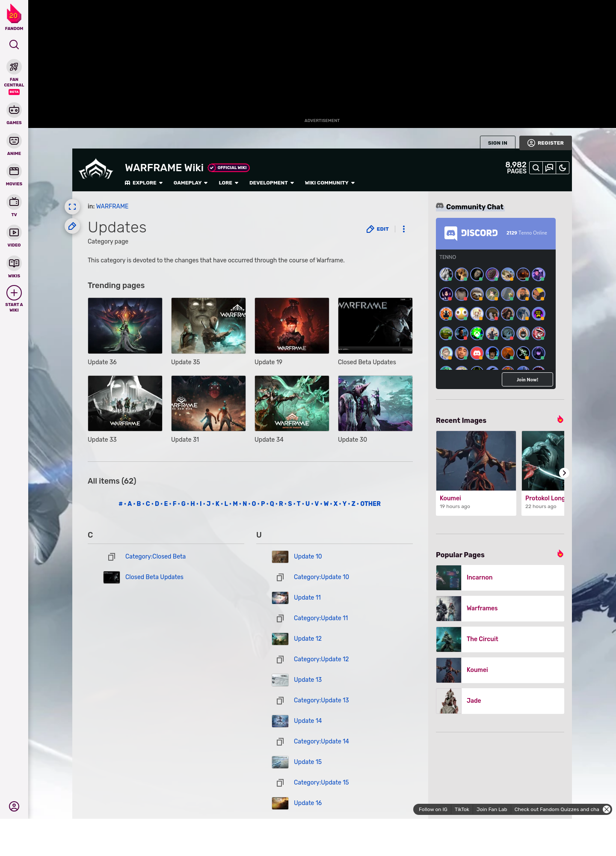Open the Update 31 trending thumbnail

coord(208,403)
